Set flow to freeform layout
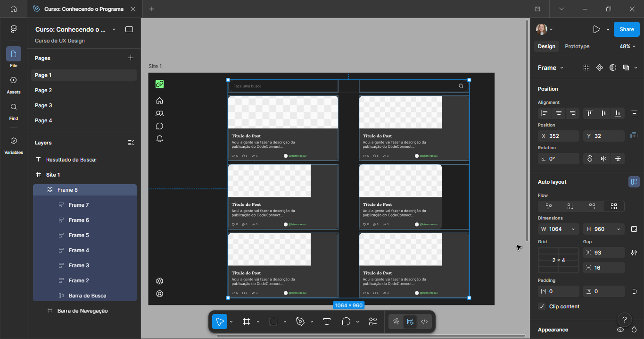The image size is (644, 339). coord(549,206)
